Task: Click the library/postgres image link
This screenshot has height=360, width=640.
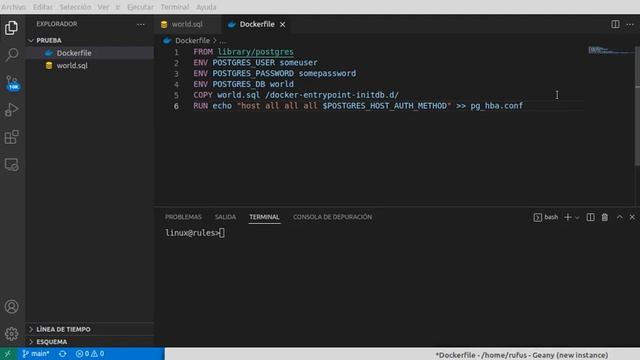Action: [x=256, y=52]
